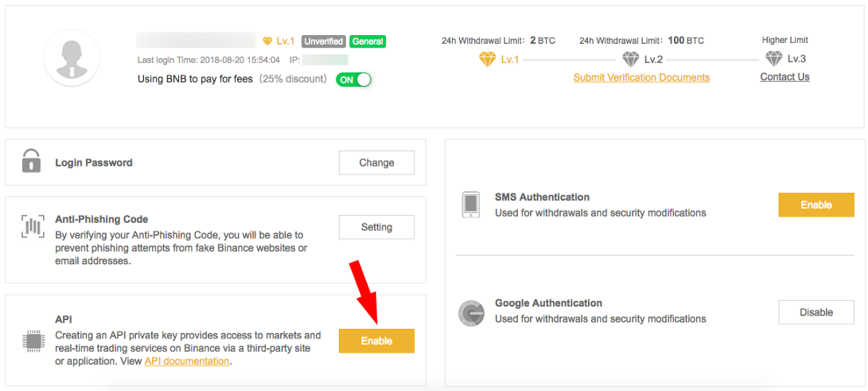868x391 pixels.
Task: Change the login password
Action: click(x=376, y=162)
